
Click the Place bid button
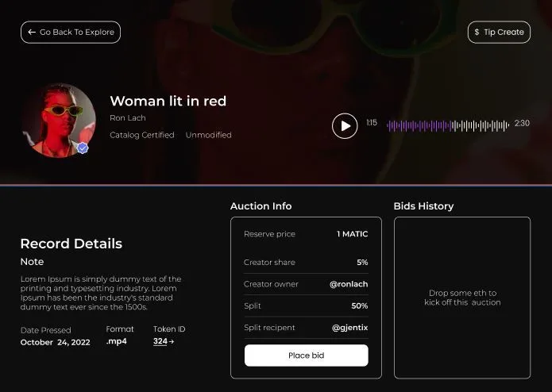click(307, 355)
